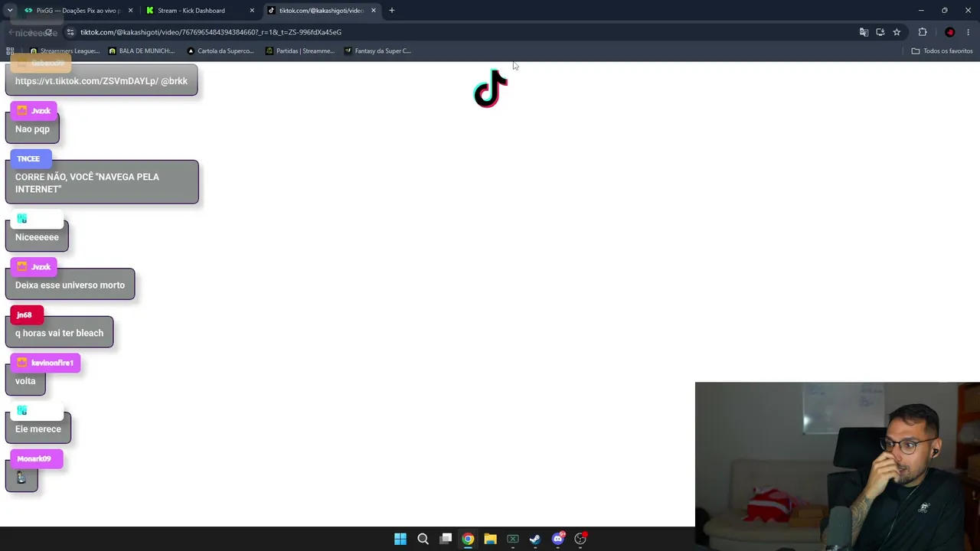Screen dimensions: 980x551
Task: Open the Streamers League bookmark
Action: click(x=64, y=51)
